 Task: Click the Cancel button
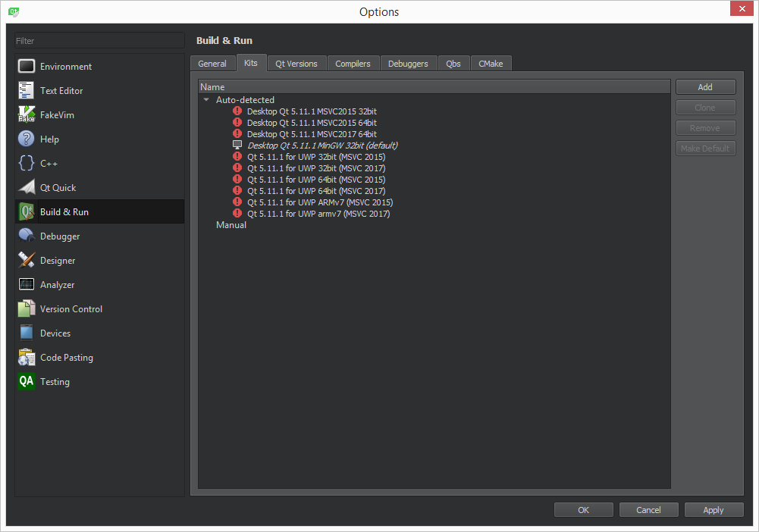tap(648, 510)
